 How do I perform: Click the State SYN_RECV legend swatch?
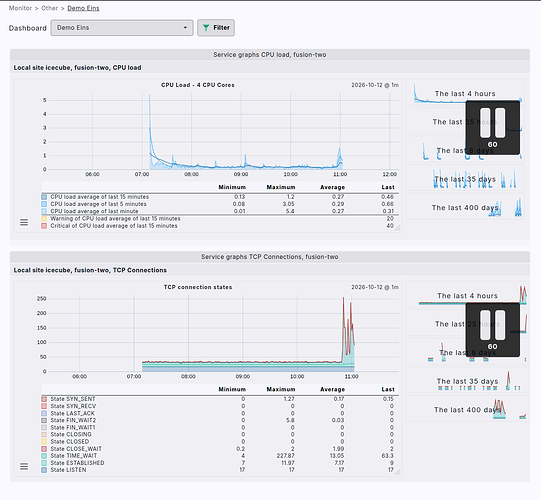click(44, 406)
